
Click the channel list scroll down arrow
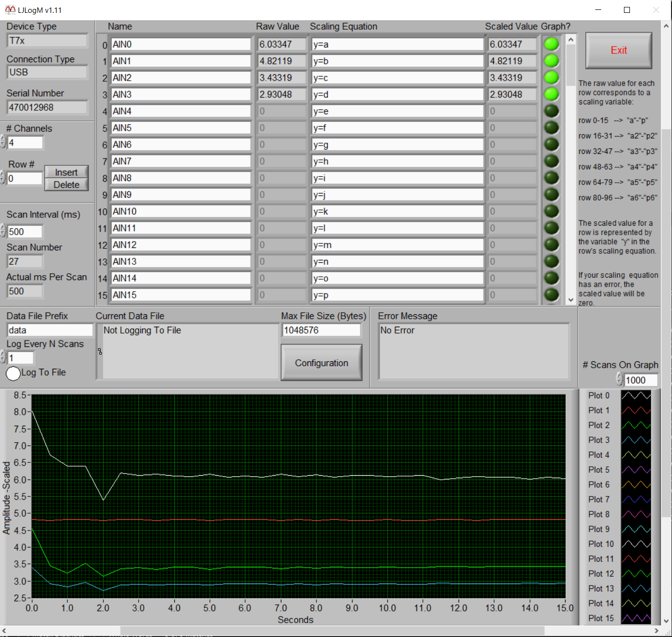pyautogui.click(x=570, y=299)
